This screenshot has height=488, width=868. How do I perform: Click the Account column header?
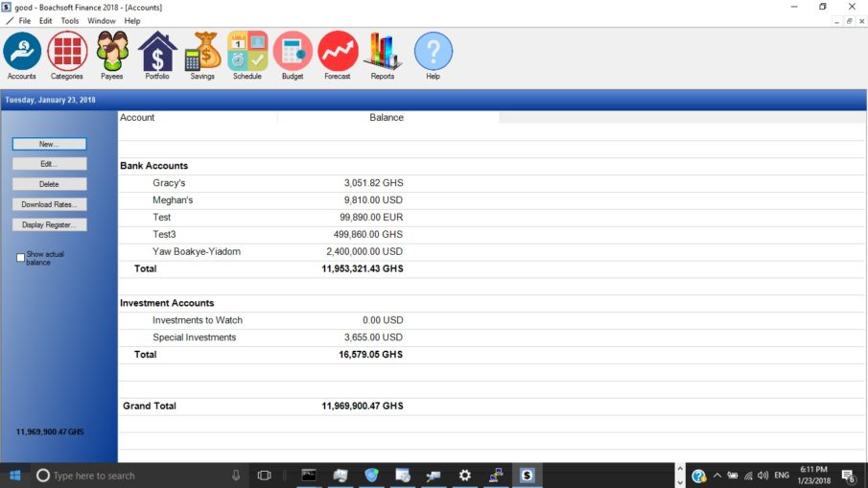point(198,117)
